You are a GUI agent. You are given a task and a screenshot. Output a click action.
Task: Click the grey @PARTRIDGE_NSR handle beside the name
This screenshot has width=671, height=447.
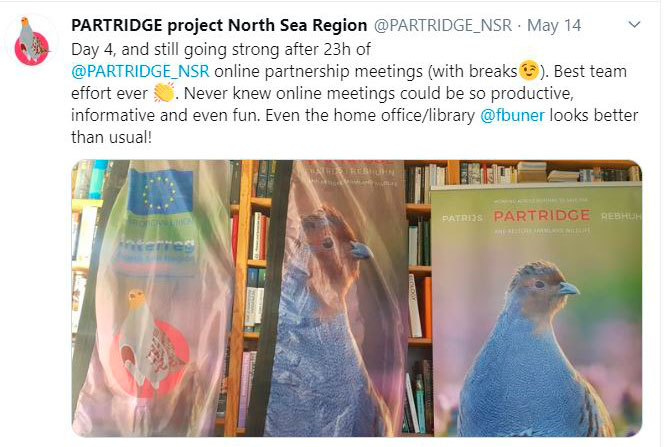[x=443, y=26]
